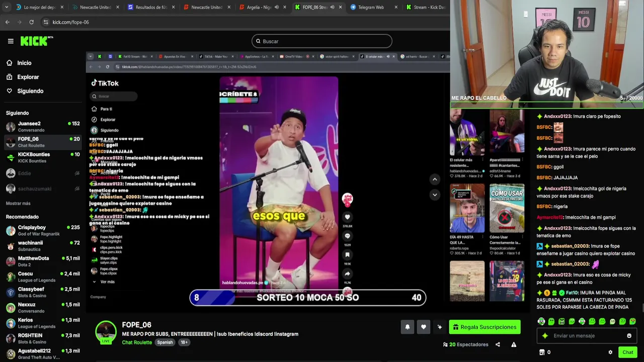Open Juansee2 channel in sidebar

coord(43,127)
